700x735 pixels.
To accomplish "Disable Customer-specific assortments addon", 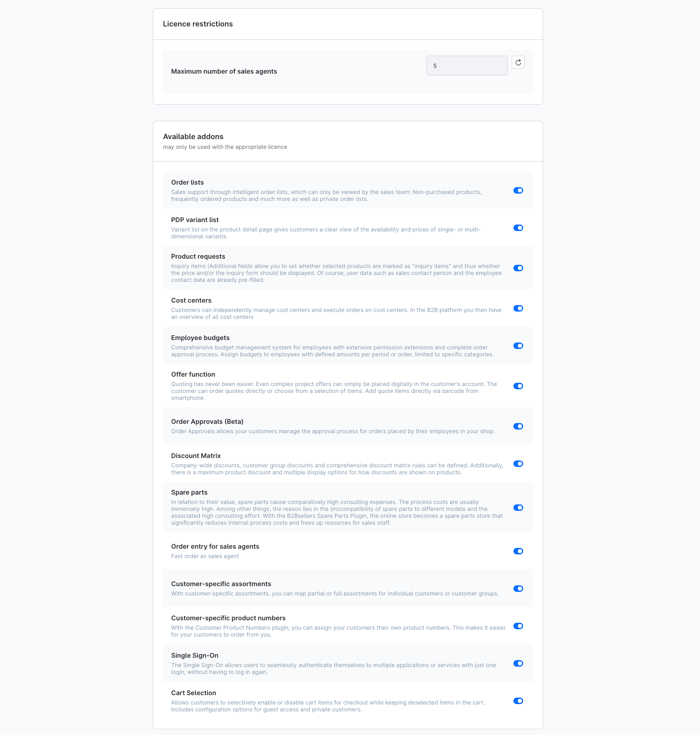I will coord(518,589).
